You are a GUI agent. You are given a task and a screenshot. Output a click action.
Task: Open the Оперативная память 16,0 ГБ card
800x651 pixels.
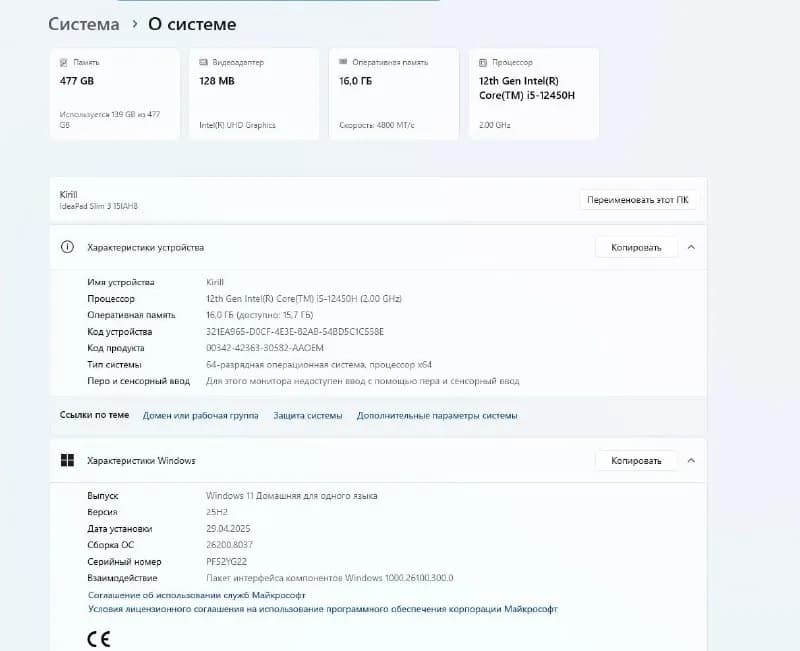[394, 94]
